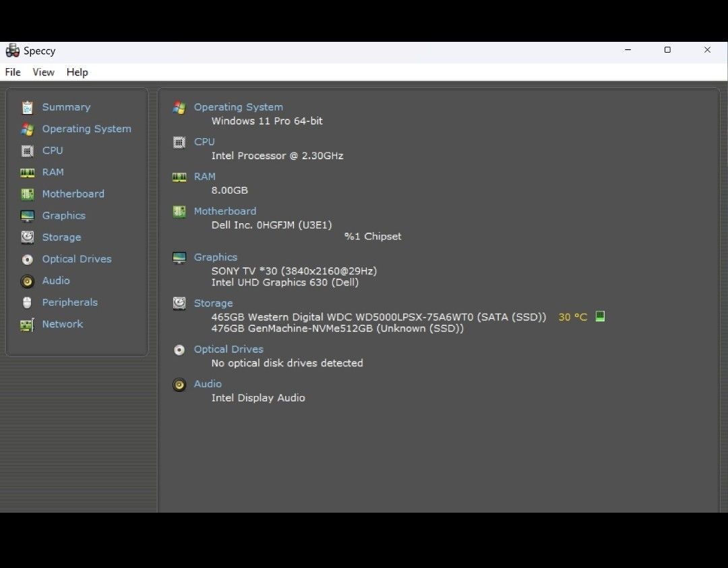Click the Summary clipboard icon in sidebar
This screenshot has height=568, width=728.
tap(28, 107)
